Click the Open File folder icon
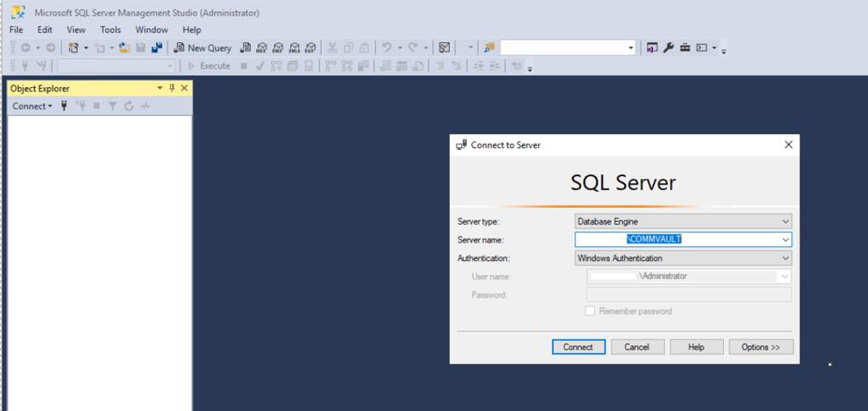Screen dimensions: 868x411 point(124,48)
